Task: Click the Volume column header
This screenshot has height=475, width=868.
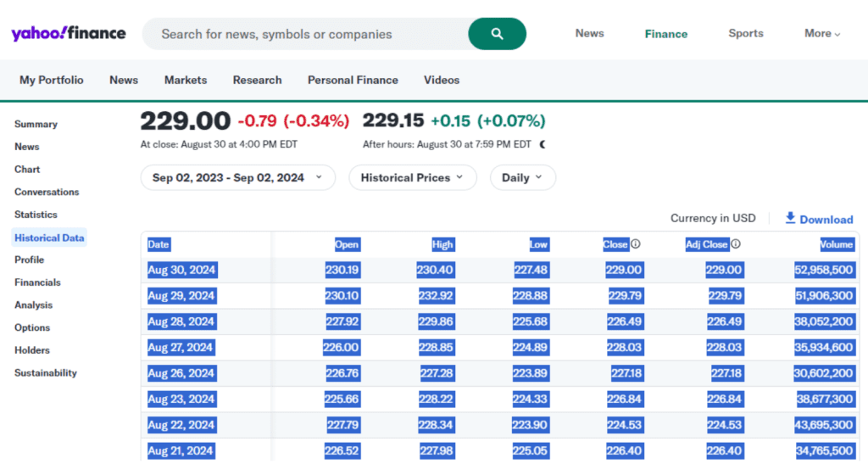Action: point(836,244)
